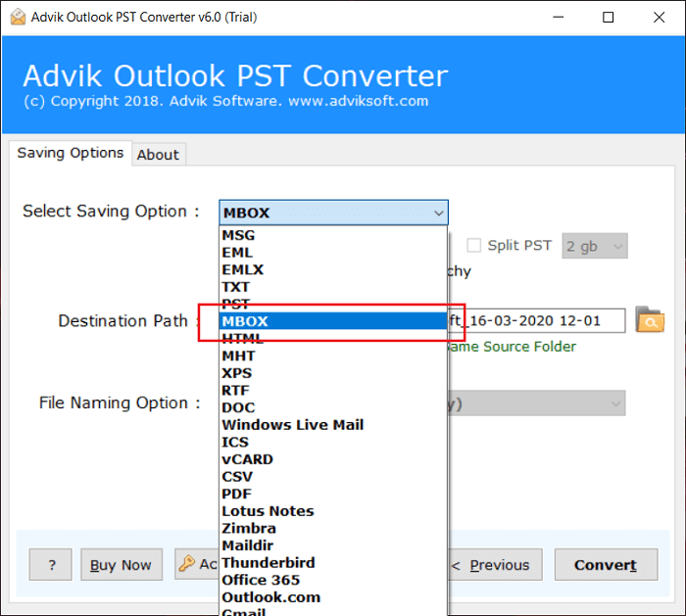Pick Lotus Notes as saving option

[333, 511]
